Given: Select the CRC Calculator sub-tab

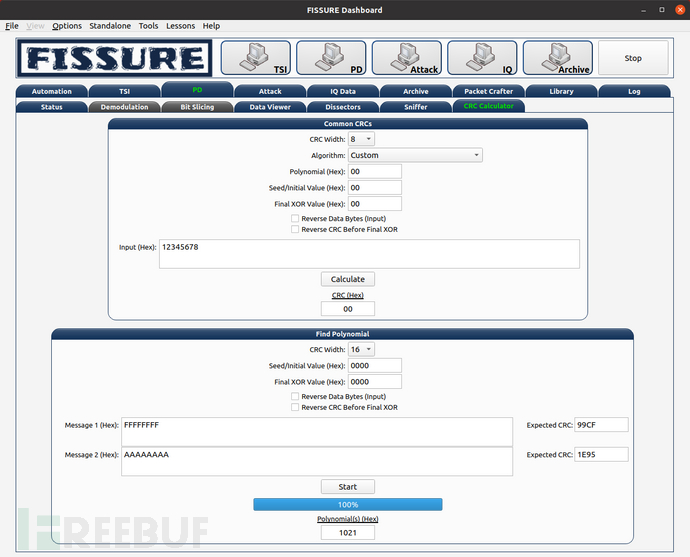Looking at the screenshot, I should click(488, 106).
